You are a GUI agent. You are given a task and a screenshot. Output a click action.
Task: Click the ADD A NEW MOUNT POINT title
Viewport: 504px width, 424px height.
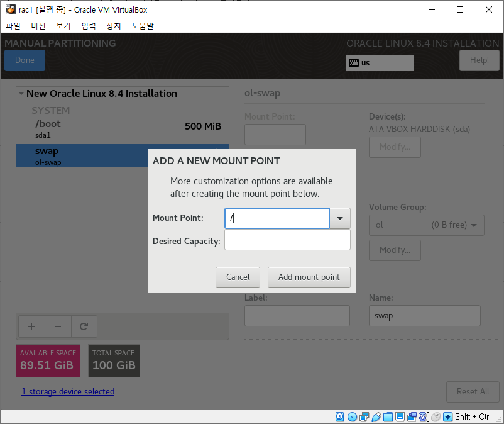[x=216, y=161]
